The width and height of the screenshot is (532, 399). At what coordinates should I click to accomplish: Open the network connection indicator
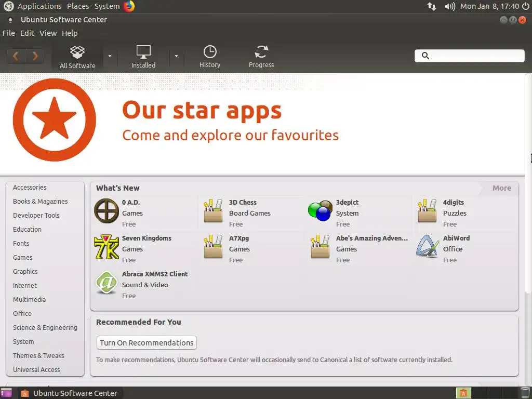click(x=432, y=6)
